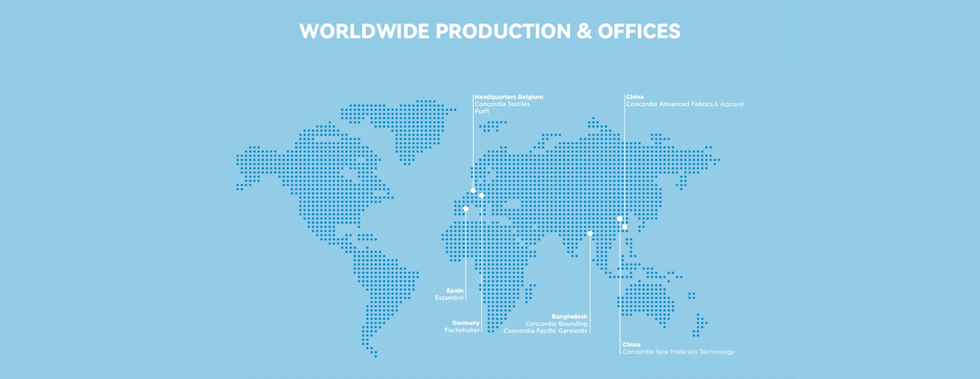Open the Concordia Bounding label
Viewport: 980px width, 379px height.
tap(556, 324)
